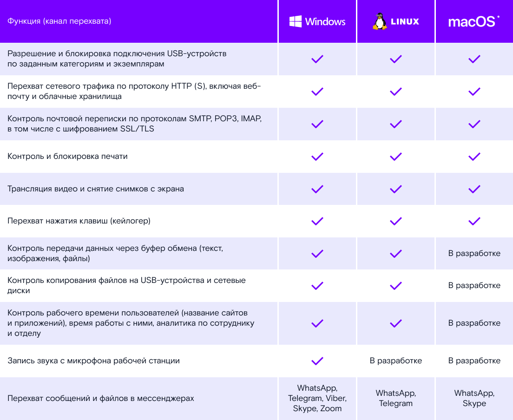
Task: Click macOS checkmark for USB connection blocking row
Action: pos(474,59)
